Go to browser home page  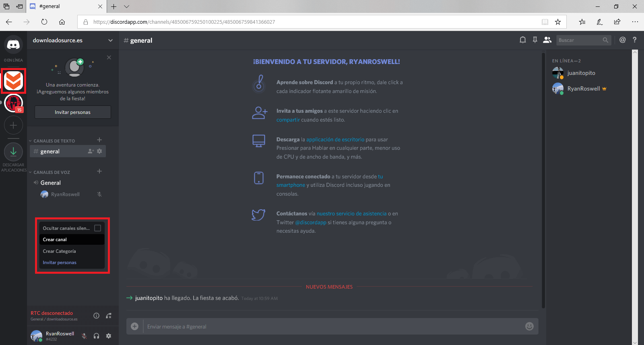[62, 22]
